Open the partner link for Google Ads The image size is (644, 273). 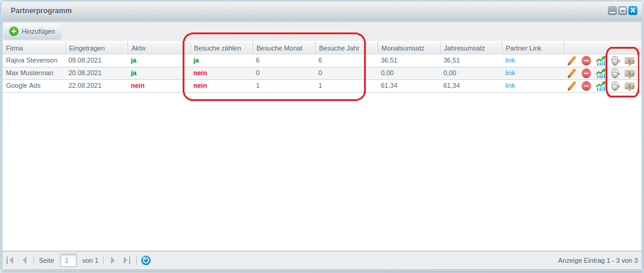point(510,85)
